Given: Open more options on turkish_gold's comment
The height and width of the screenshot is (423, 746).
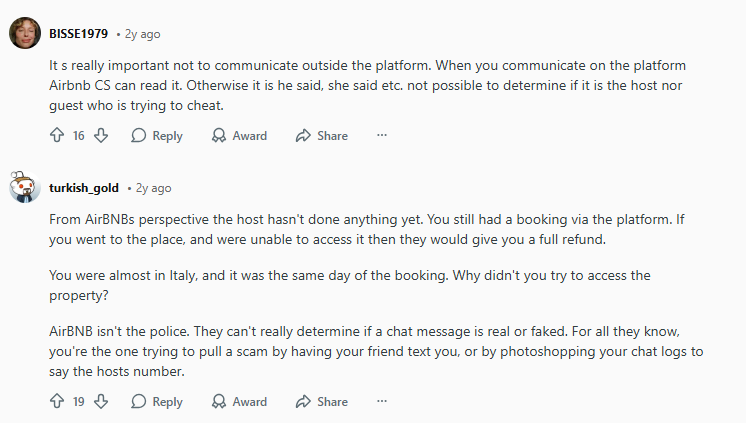Looking at the screenshot, I should pyautogui.click(x=381, y=401).
